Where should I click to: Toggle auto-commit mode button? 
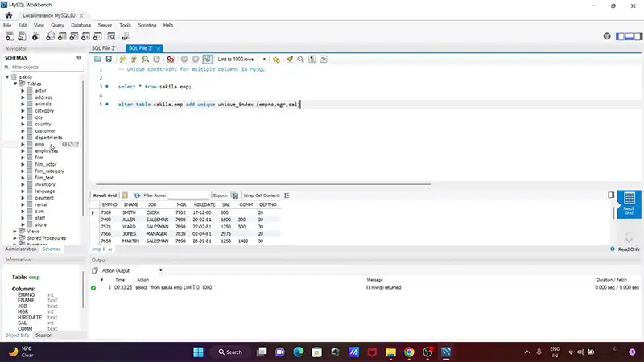(207, 59)
